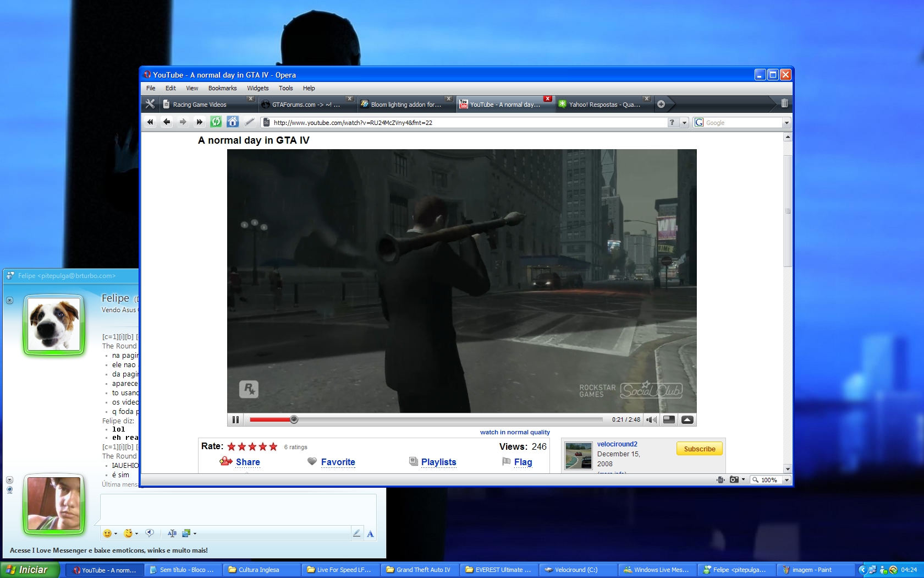
Task: Click the question mark icon in address bar
Action: coord(672,123)
